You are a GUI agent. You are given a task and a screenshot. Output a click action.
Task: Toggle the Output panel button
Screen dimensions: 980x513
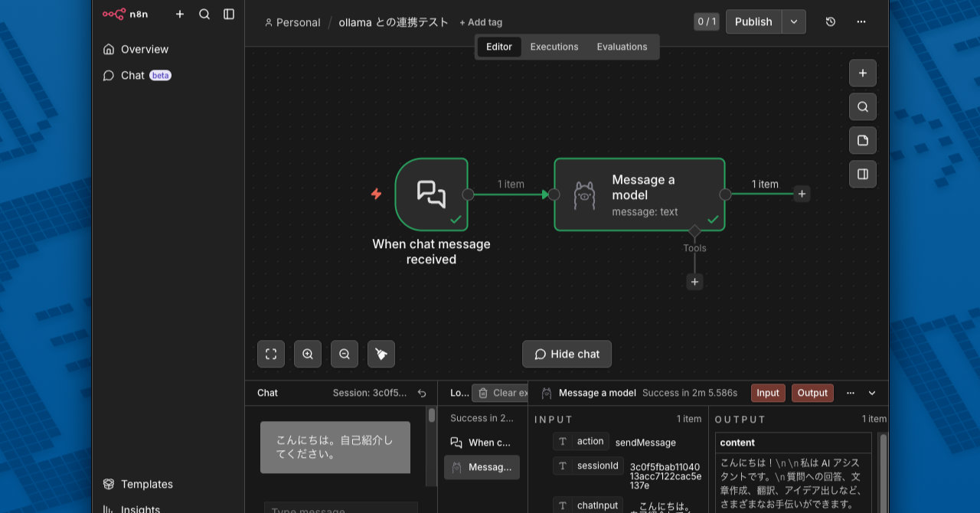(812, 393)
